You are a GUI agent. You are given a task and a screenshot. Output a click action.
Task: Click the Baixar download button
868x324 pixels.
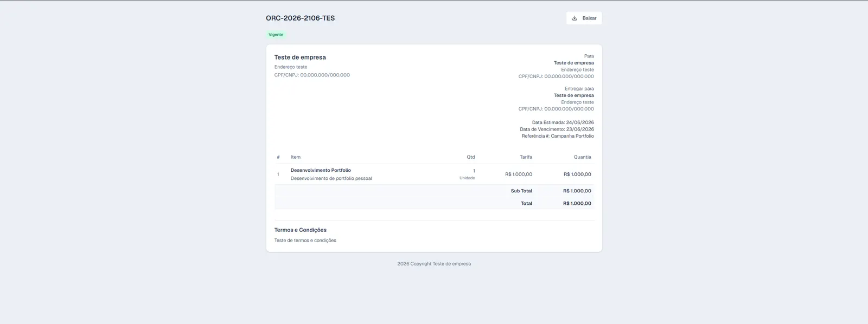(584, 18)
